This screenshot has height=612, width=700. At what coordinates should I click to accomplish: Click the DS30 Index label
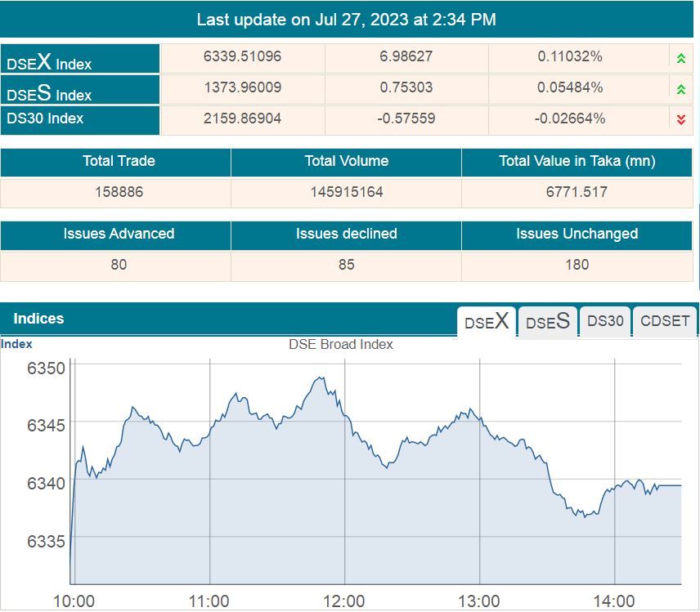pos(45,118)
